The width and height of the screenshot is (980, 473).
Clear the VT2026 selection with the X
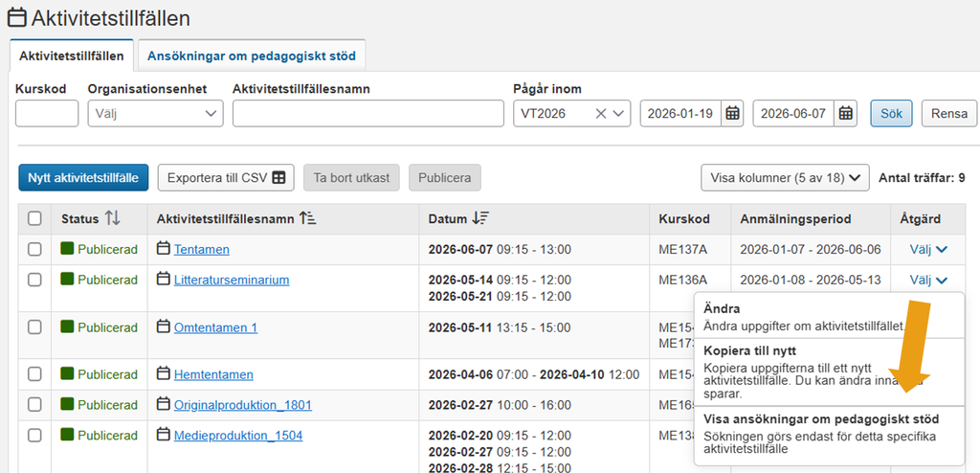click(x=601, y=113)
